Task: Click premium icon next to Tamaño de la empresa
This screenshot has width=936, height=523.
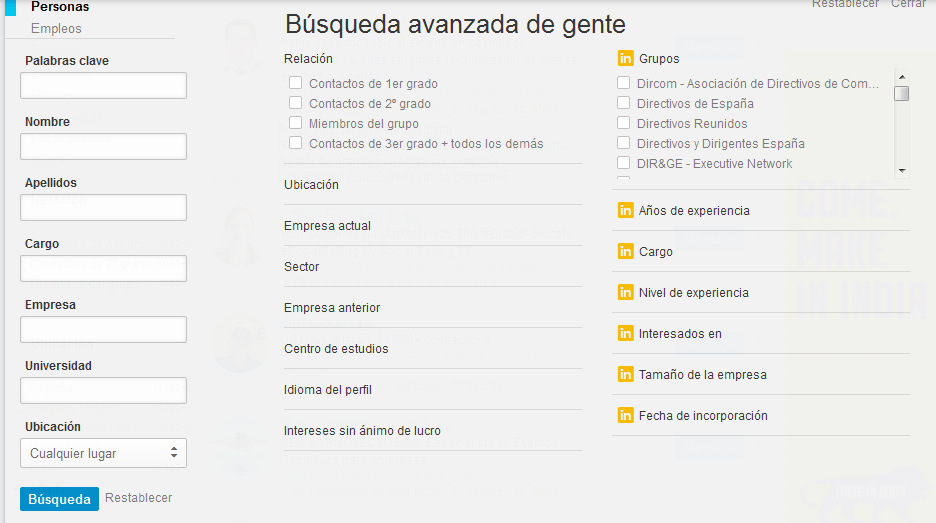Action: coord(626,375)
